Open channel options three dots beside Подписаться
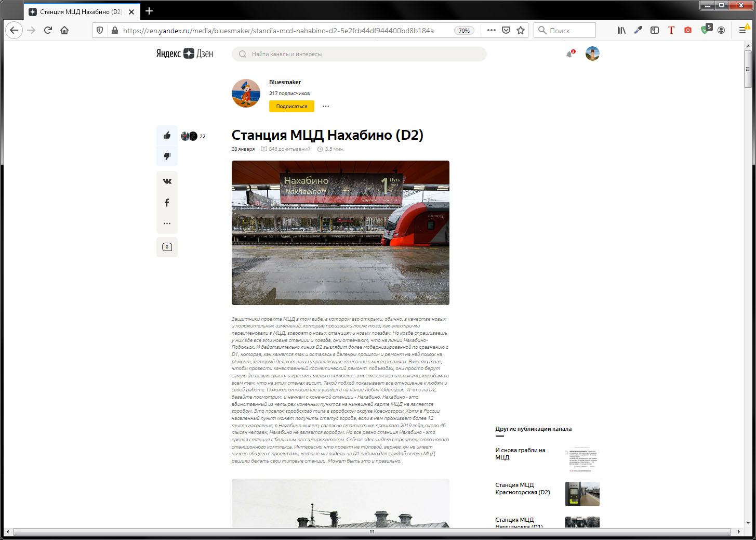This screenshot has height=540, width=756. pyautogui.click(x=326, y=106)
